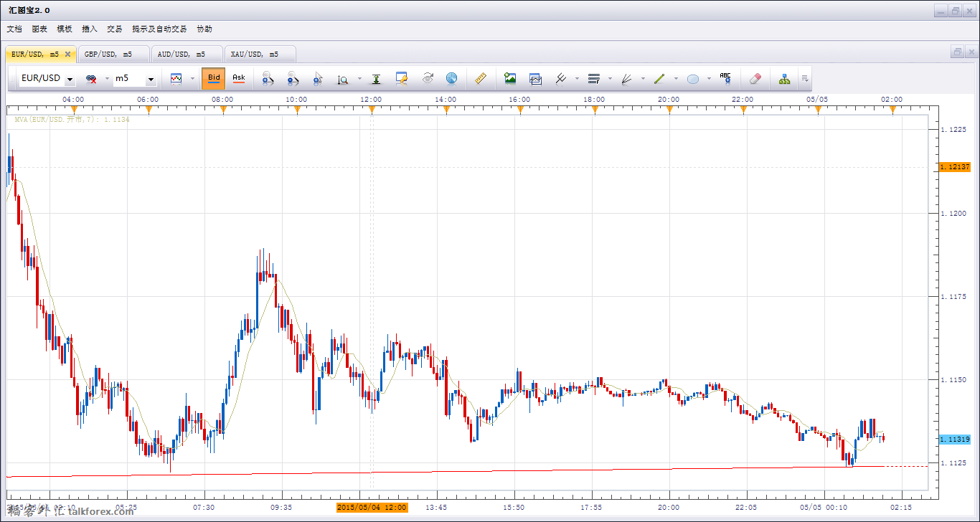Click the orange marker under 12:00
The height and width of the screenshot is (522, 980).
[371, 109]
